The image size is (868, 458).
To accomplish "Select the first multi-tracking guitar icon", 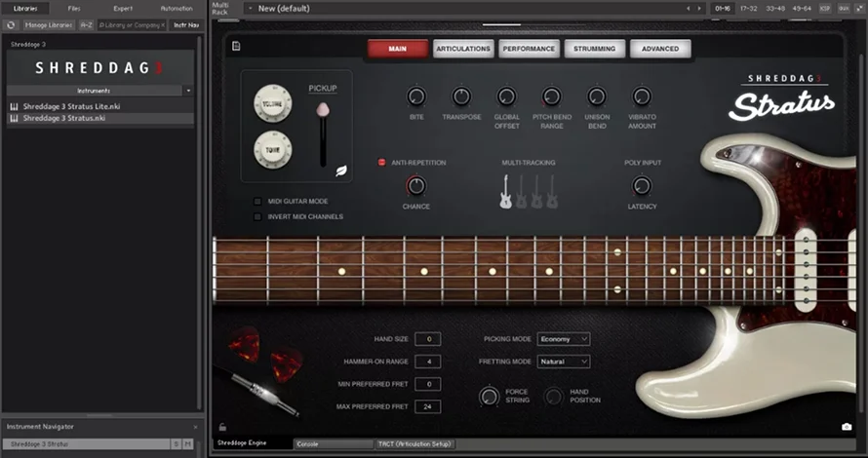I will tap(505, 192).
